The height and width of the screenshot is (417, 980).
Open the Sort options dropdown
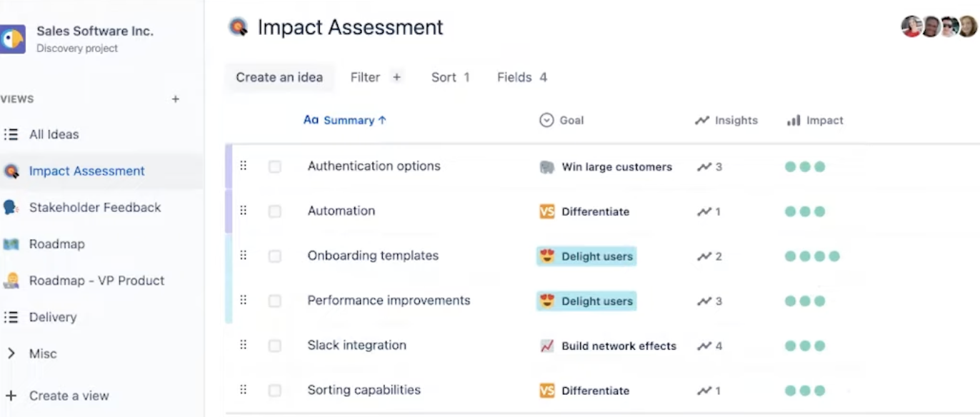(x=451, y=77)
